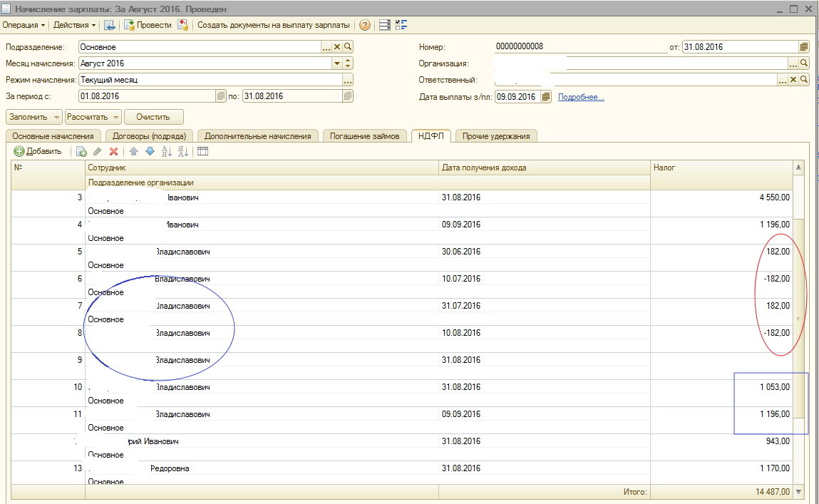Click the table column settings icon
The height and width of the screenshot is (504, 819).
[202, 151]
